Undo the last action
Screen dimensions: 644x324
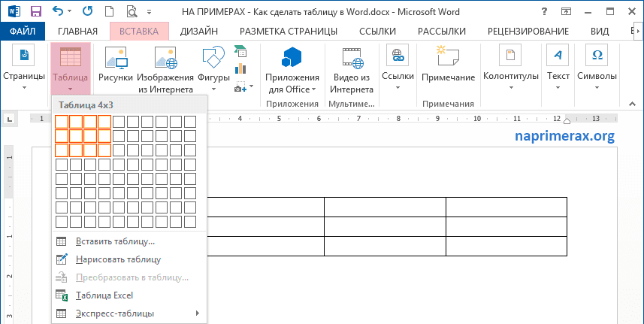coord(59,11)
